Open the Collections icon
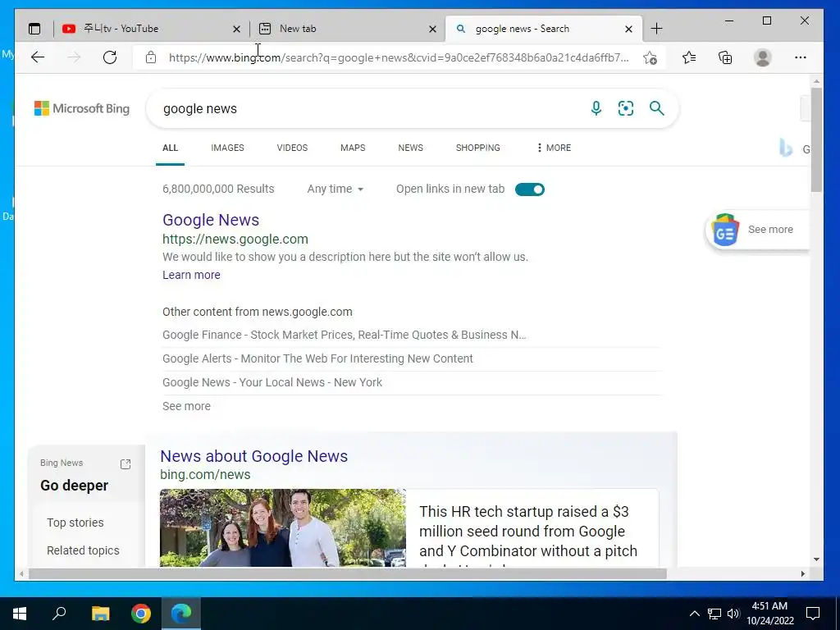The width and height of the screenshot is (840, 630). (x=725, y=57)
